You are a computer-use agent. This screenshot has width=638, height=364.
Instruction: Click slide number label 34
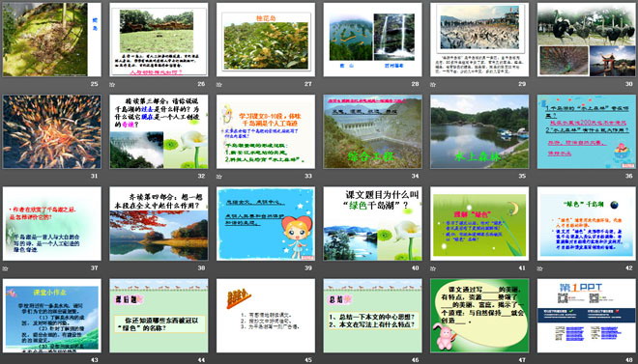click(x=415, y=177)
